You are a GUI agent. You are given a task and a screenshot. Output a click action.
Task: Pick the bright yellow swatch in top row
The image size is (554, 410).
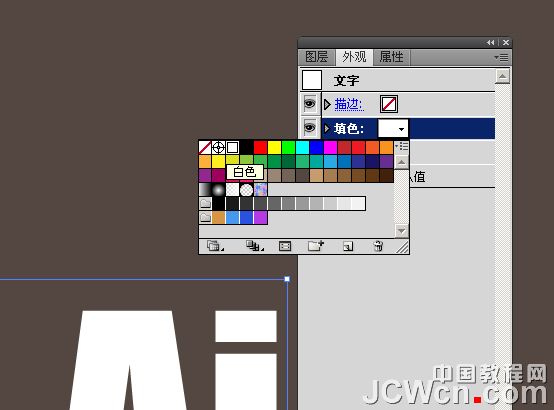(x=274, y=147)
